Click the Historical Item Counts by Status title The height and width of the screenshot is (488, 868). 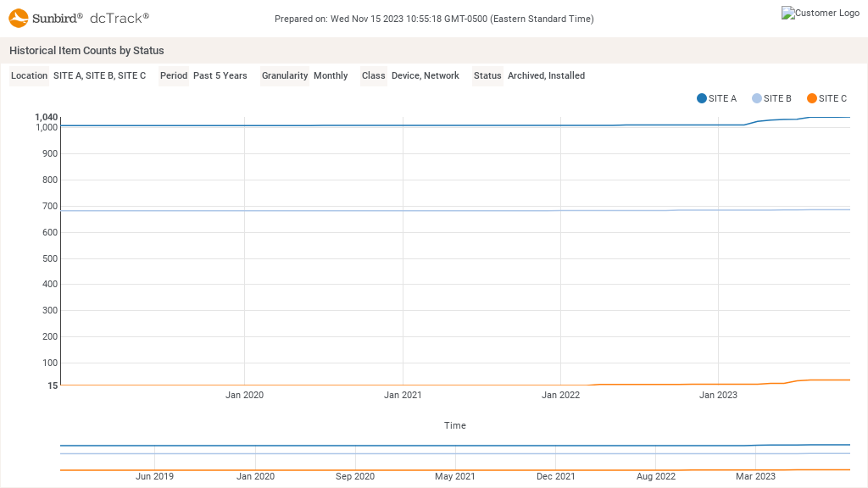click(86, 51)
